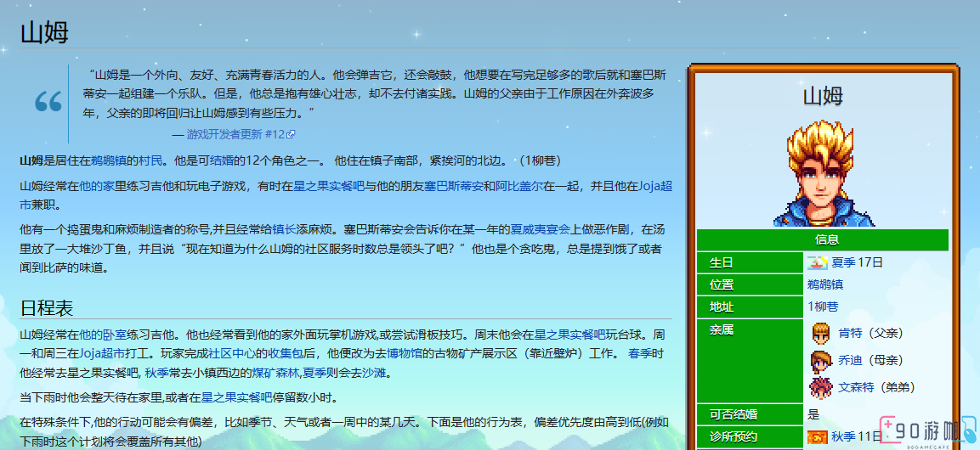The width and height of the screenshot is (980, 450).
Task: Open the 肯特 (父亲) link
Action: coord(850,334)
